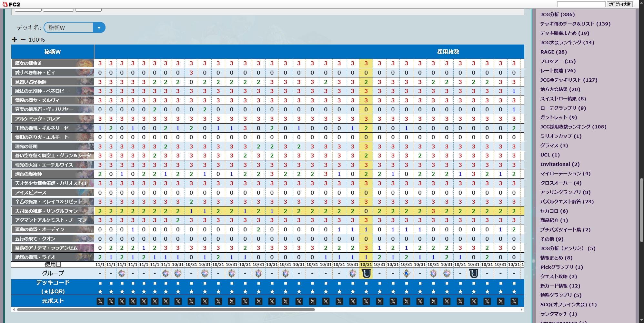Zoom in the table with the plus icon
Viewport: 644px width, 323px height.
(x=15, y=39)
